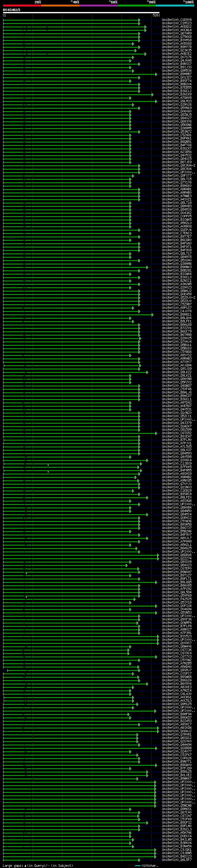Select the UniRef100_B7FLM0 label
The height and width of the screenshot is (868, 197).
pos(177,440)
